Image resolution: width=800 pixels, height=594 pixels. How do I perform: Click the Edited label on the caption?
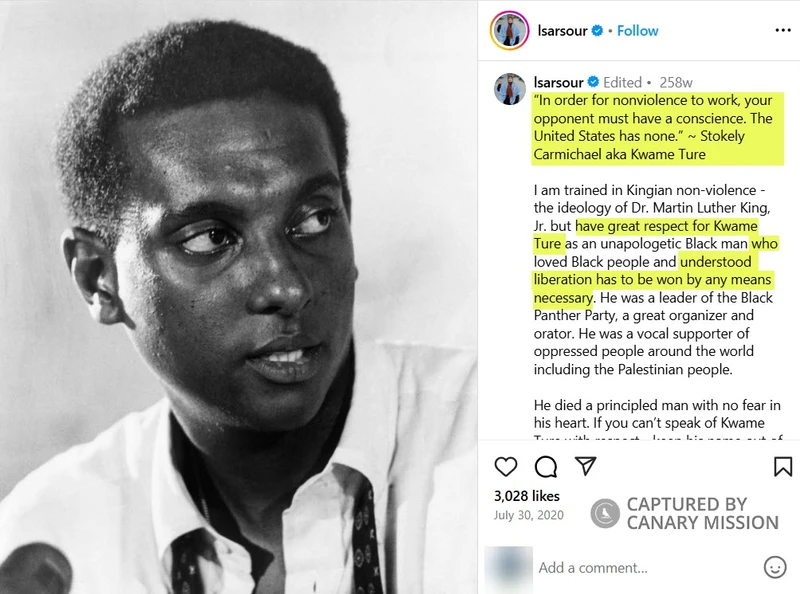point(622,82)
